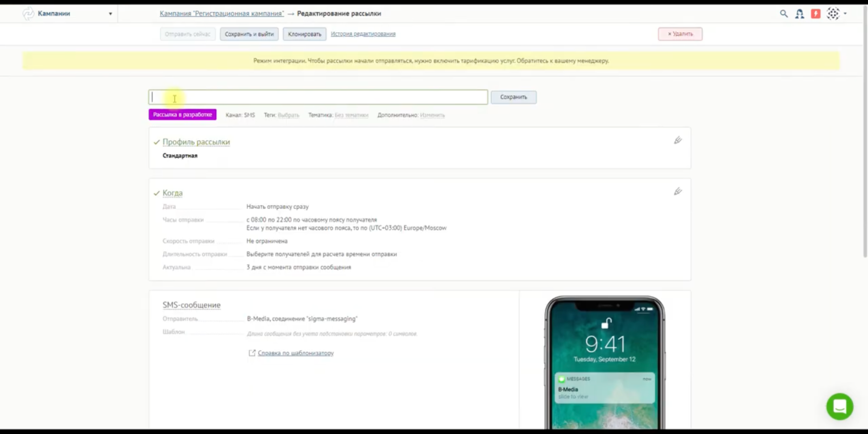The image size is (868, 434).
Task: Open the account settings gear icon
Action: pos(833,14)
